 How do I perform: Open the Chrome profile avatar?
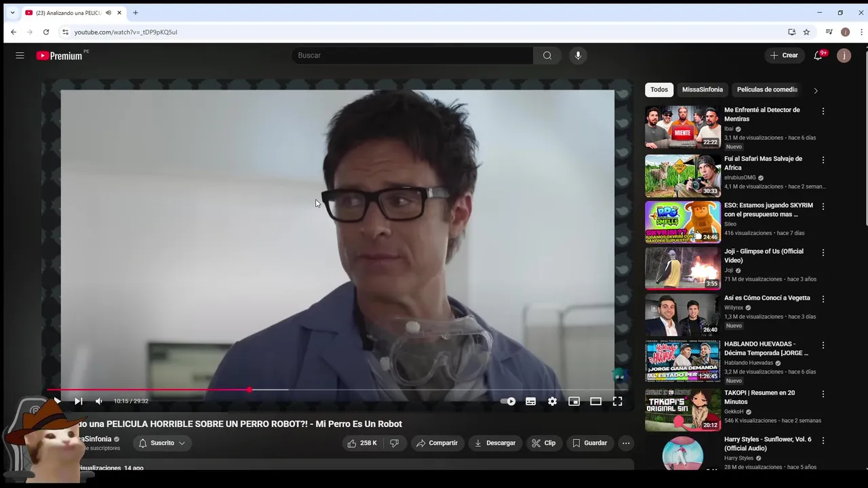(845, 32)
